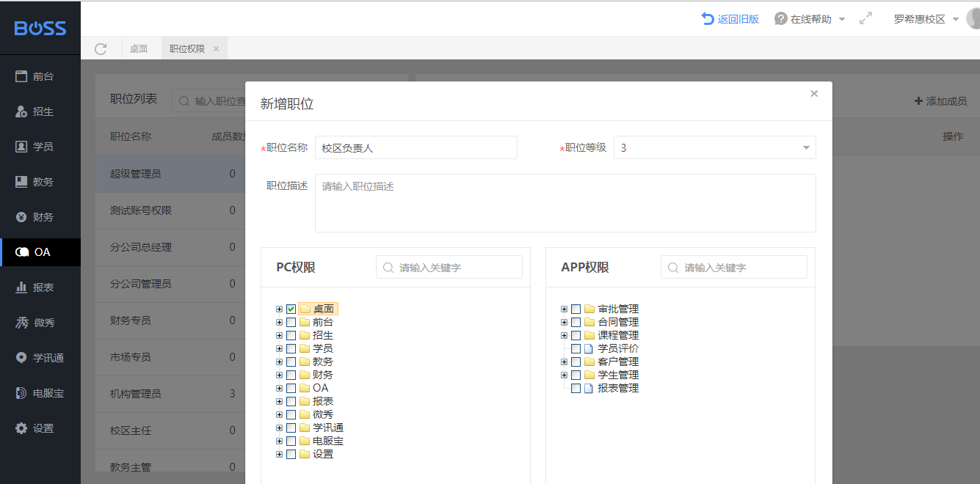
Task: Click the fullscreen expand arrows in the header
Action: 866,19
